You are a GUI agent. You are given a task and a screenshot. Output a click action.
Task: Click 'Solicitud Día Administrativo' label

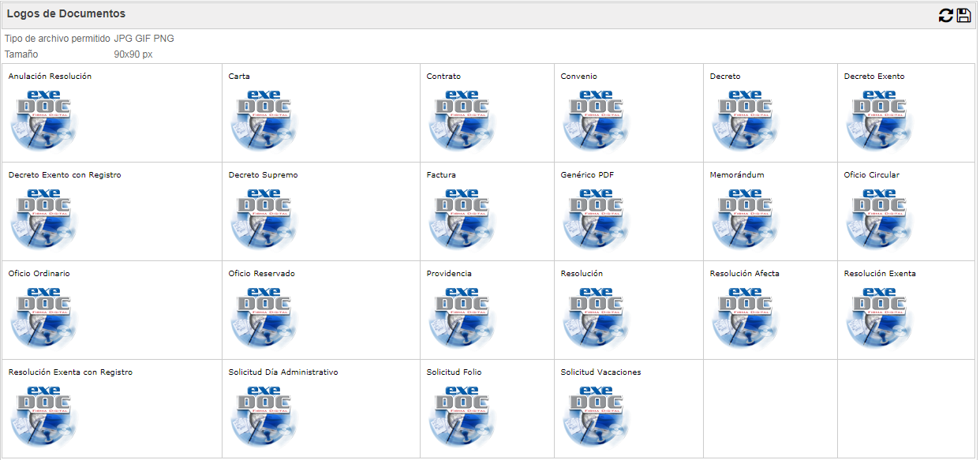(283, 372)
